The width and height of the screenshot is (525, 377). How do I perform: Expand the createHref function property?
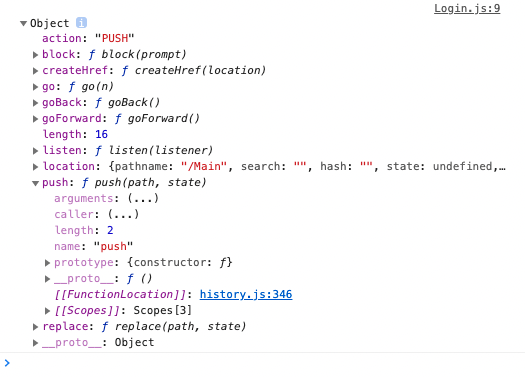(35, 71)
